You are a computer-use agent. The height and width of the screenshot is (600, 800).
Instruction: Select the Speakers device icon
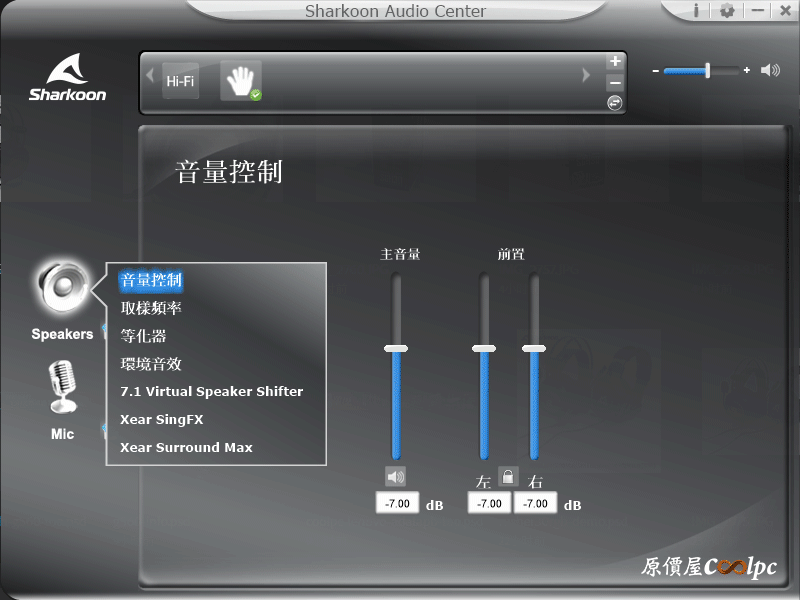(x=63, y=288)
